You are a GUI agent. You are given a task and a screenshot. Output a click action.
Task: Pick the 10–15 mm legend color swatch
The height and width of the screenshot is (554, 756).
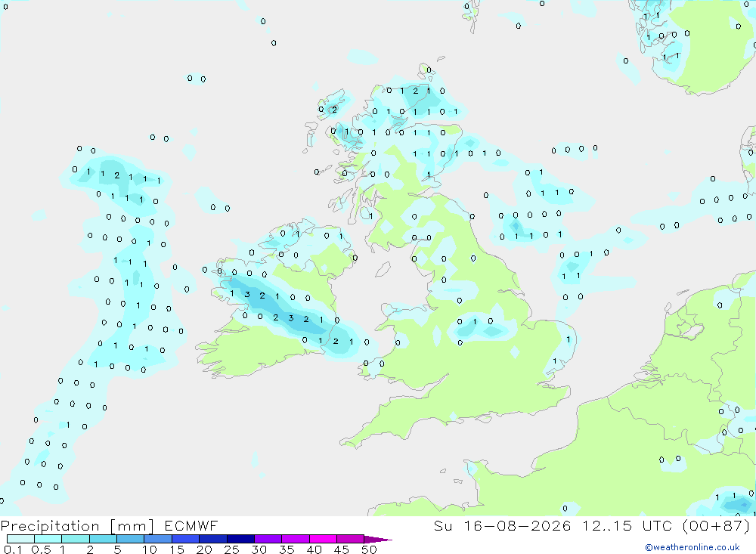(x=158, y=539)
